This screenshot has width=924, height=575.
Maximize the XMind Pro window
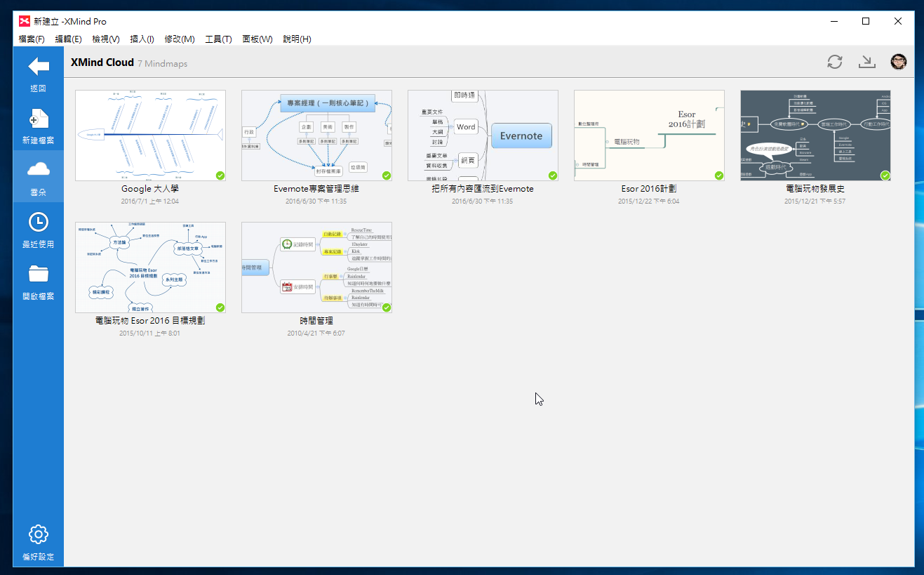[866, 21]
